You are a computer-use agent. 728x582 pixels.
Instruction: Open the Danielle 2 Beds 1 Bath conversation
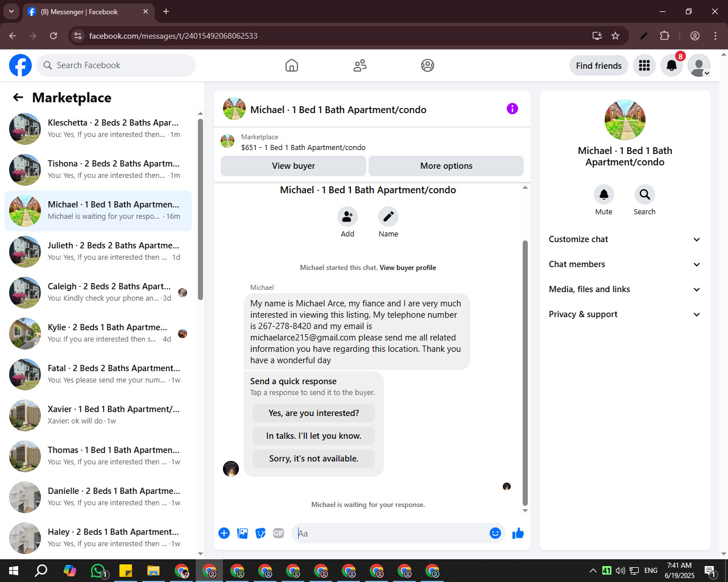pos(98,497)
